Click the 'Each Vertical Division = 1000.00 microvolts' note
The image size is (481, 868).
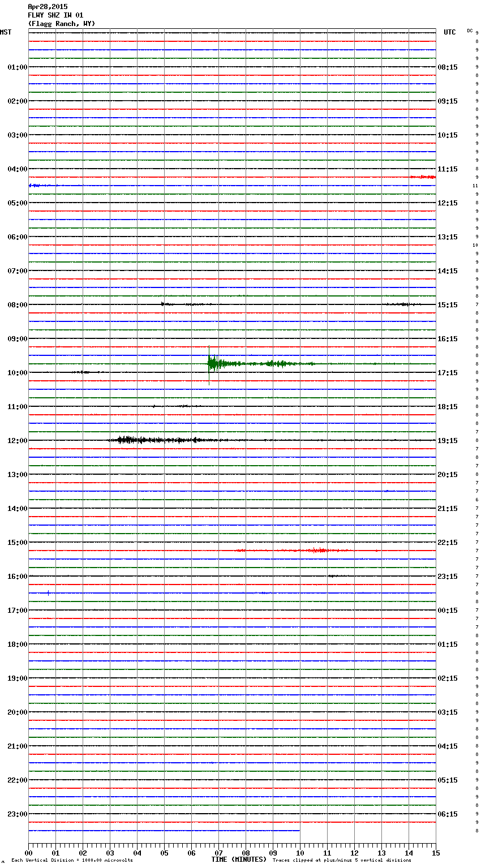point(72,861)
